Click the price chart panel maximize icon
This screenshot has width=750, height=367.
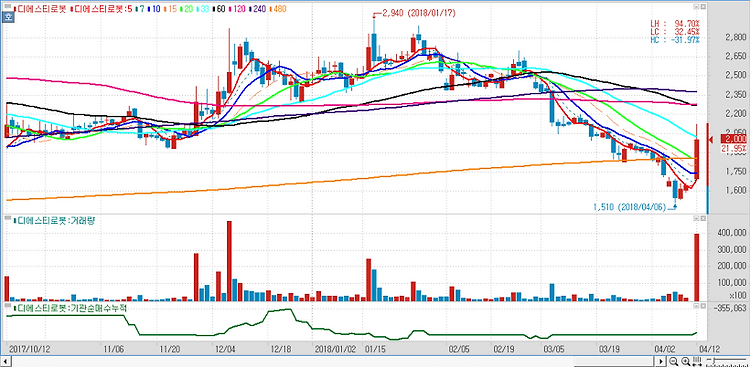704,7
